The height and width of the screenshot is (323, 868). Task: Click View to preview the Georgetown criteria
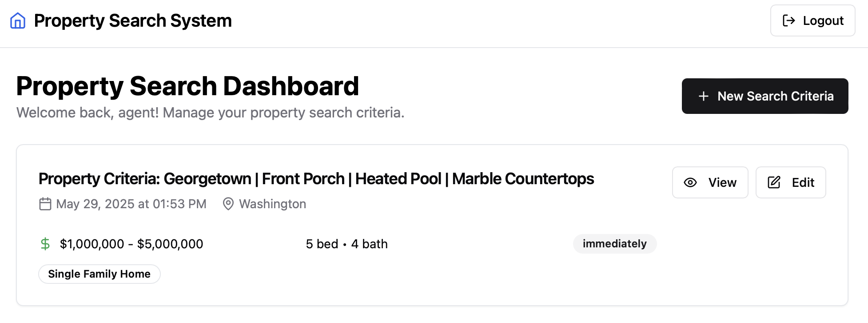pos(710,182)
